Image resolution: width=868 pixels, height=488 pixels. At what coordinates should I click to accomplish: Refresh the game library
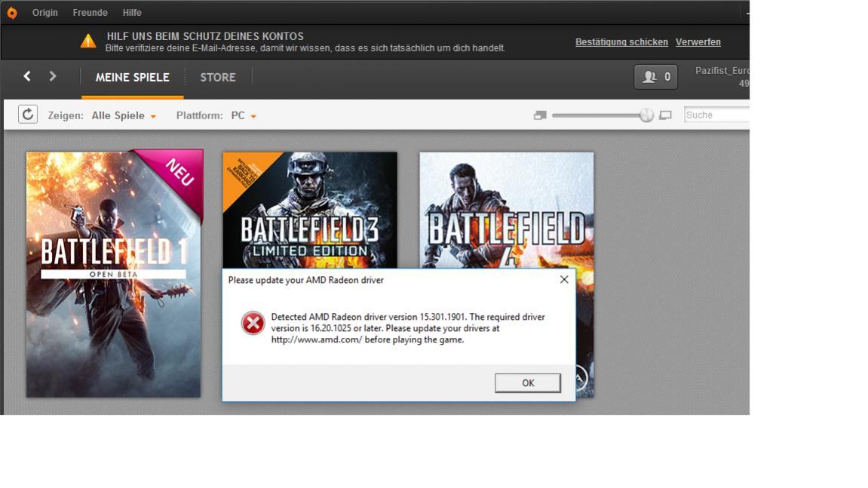28,115
